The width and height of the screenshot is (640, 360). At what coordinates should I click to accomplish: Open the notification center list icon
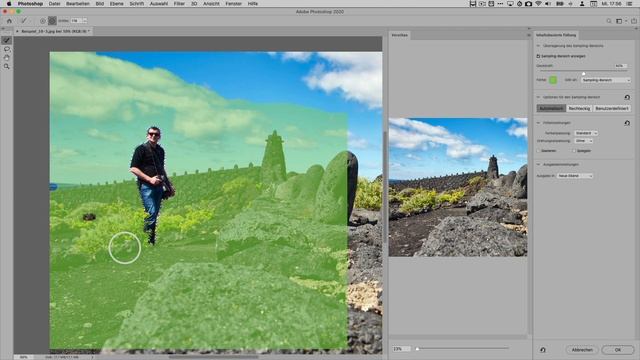click(629, 4)
